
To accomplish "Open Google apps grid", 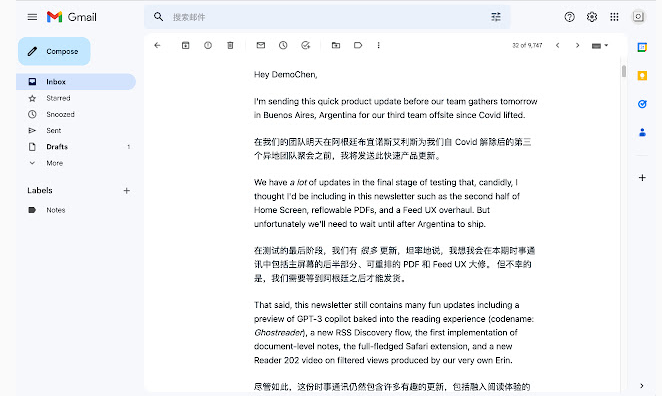I will pos(614,17).
